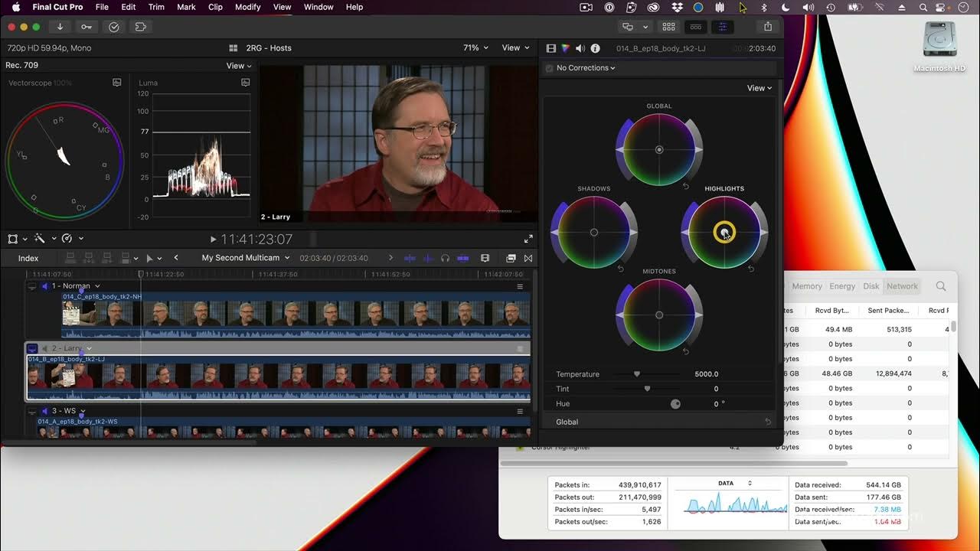Click the Shadows color wheel center puck
980x551 pixels.
(594, 232)
